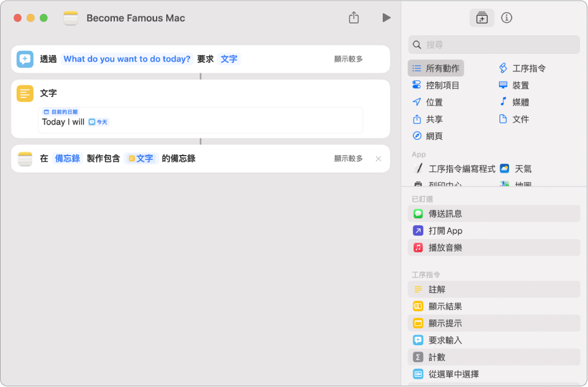Screen dimensions: 588x387
Task: Click the Notes icon in the create note action
Action: click(x=25, y=159)
